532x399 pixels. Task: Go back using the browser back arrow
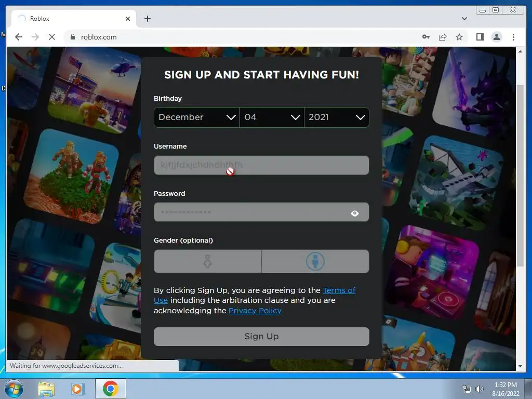click(19, 37)
